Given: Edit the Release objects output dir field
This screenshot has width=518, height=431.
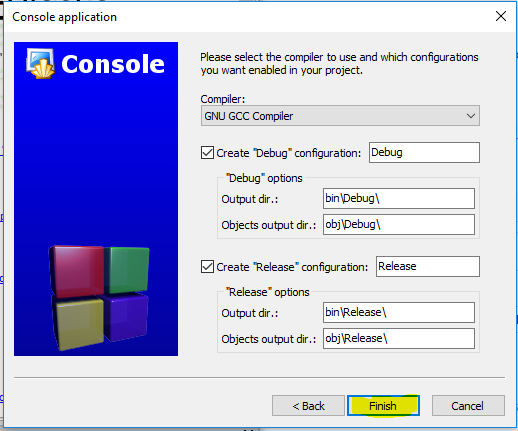Looking at the screenshot, I should (399, 338).
